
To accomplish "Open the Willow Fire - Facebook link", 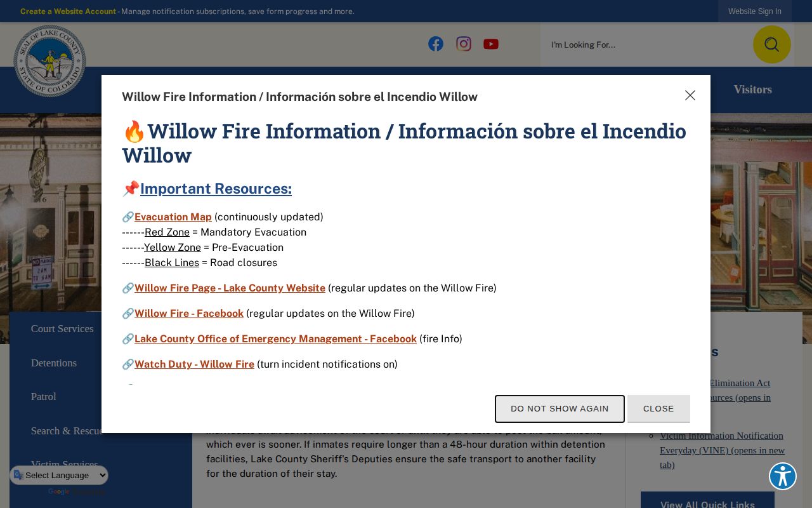I will click(189, 314).
